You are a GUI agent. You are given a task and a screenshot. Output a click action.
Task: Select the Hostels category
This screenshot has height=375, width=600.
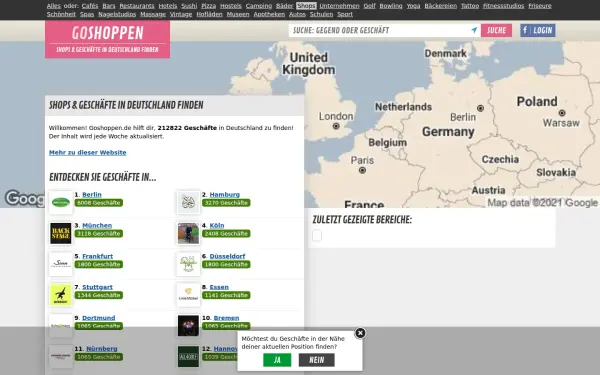click(231, 6)
